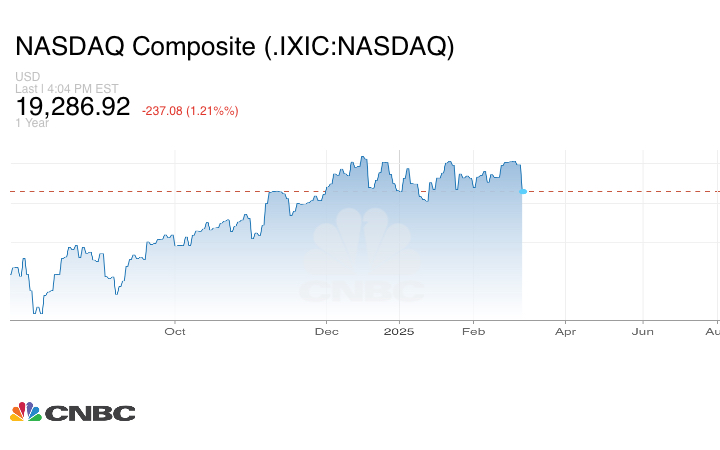The height and width of the screenshot is (450, 720).
Task: Click the 2025 label on the x-axis
Action: 399,330
